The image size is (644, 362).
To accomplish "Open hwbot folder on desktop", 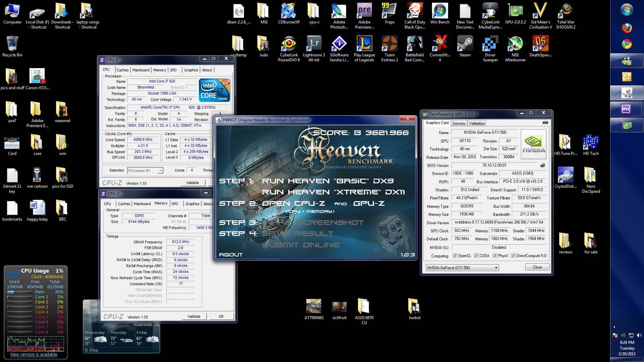I will [x=415, y=309].
